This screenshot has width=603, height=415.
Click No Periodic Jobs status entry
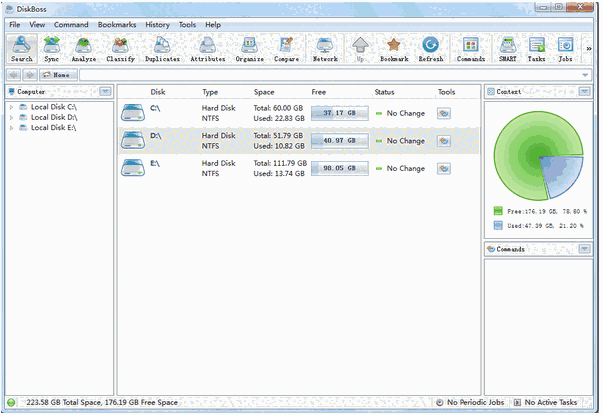click(x=470, y=402)
